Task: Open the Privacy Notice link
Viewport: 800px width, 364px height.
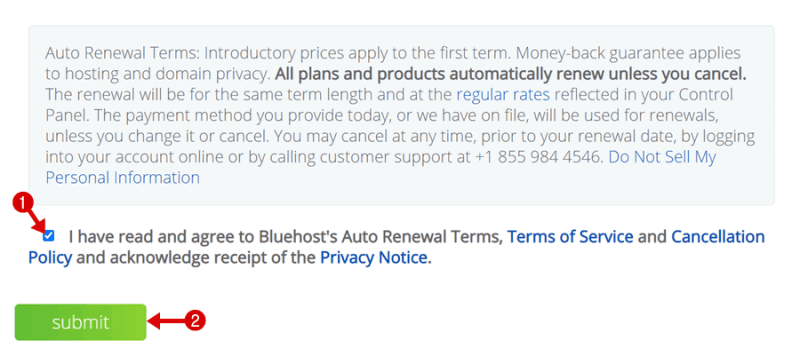Action: [x=373, y=258]
